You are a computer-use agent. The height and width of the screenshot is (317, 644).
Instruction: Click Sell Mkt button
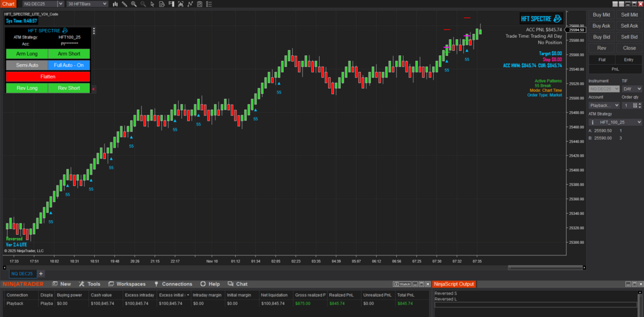click(x=629, y=15)
